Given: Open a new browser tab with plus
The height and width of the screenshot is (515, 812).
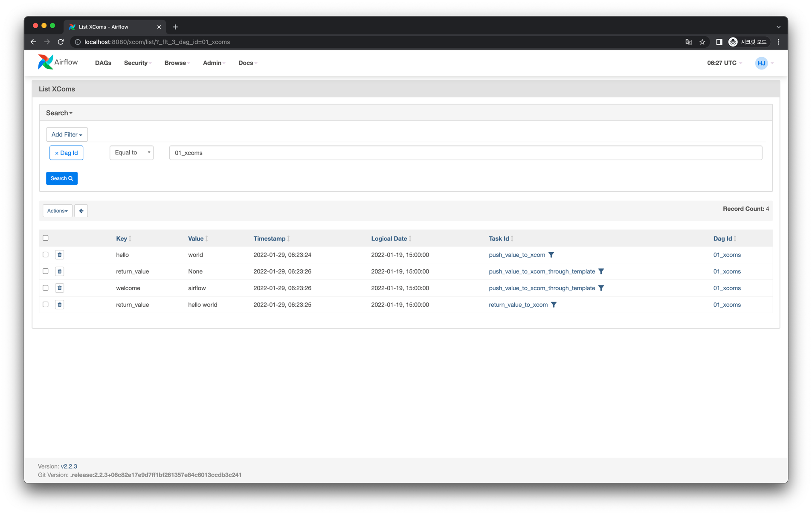Looking at the screenshot, I should (x=175, y=27).
